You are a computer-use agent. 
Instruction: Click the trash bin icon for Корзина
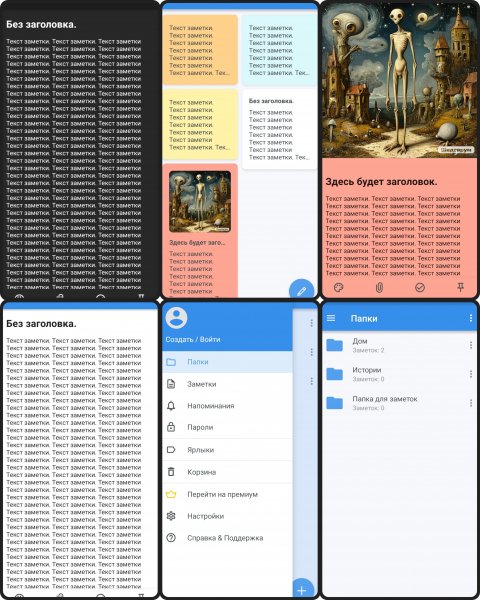[x=171, y=472]
